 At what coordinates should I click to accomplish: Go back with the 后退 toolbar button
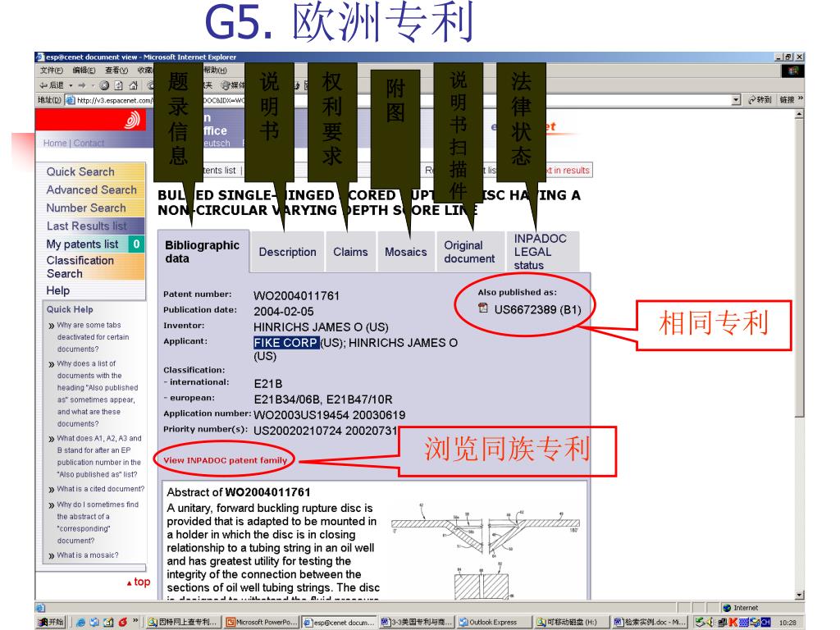pos(51,85)
